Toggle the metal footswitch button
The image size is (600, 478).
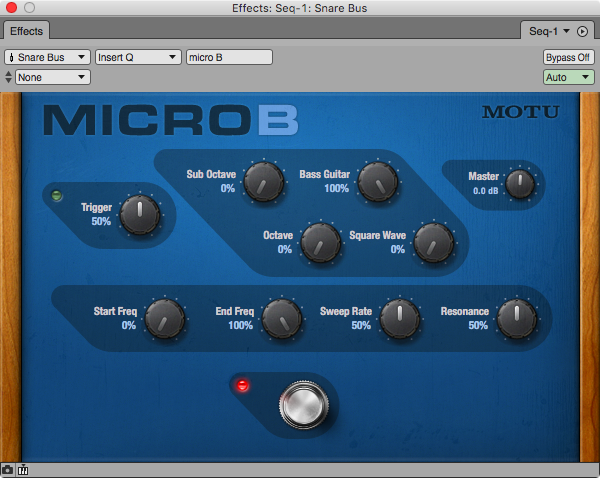click(303, 405)
